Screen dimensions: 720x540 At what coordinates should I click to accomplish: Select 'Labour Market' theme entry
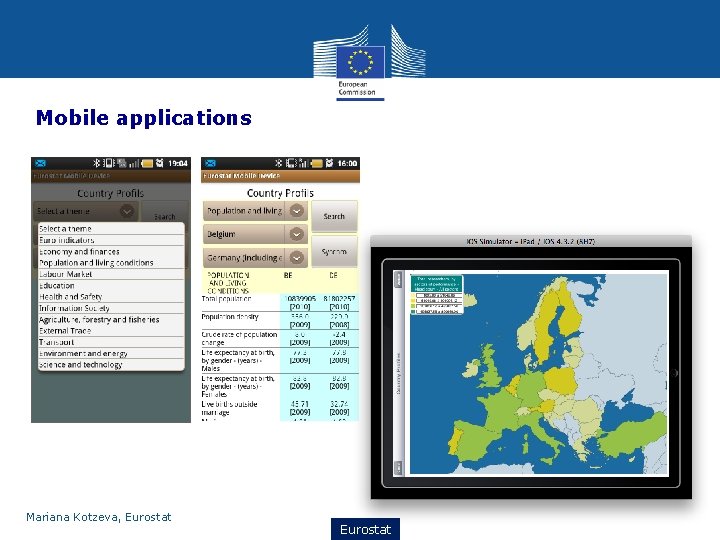111,274
